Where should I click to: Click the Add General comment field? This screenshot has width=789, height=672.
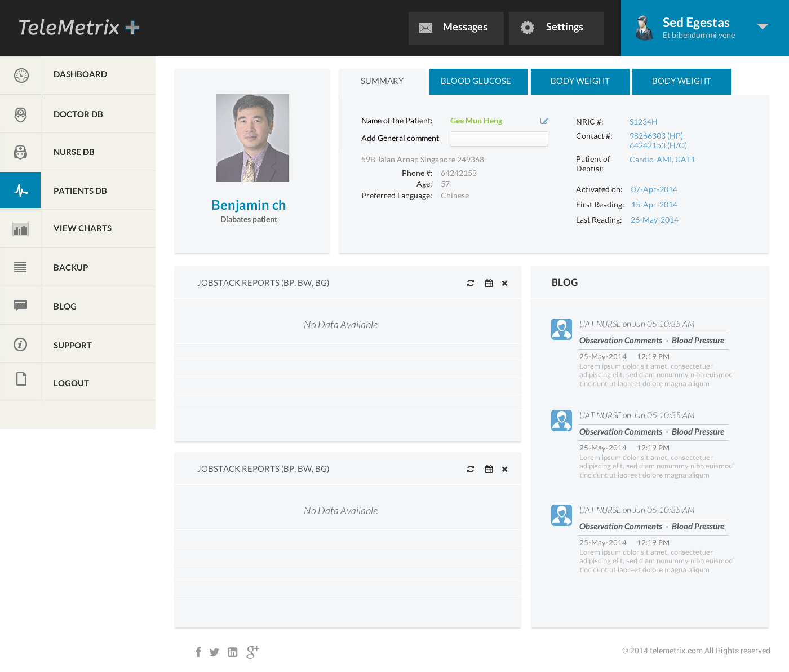point(499,139)
